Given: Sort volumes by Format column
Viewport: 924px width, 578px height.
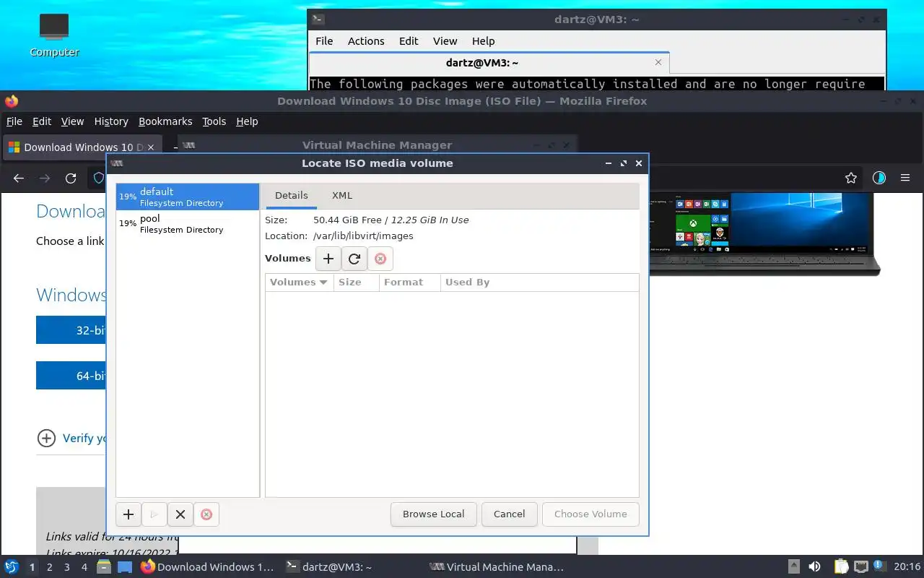Looking at the screenshot, I should (x=410, y=282).
